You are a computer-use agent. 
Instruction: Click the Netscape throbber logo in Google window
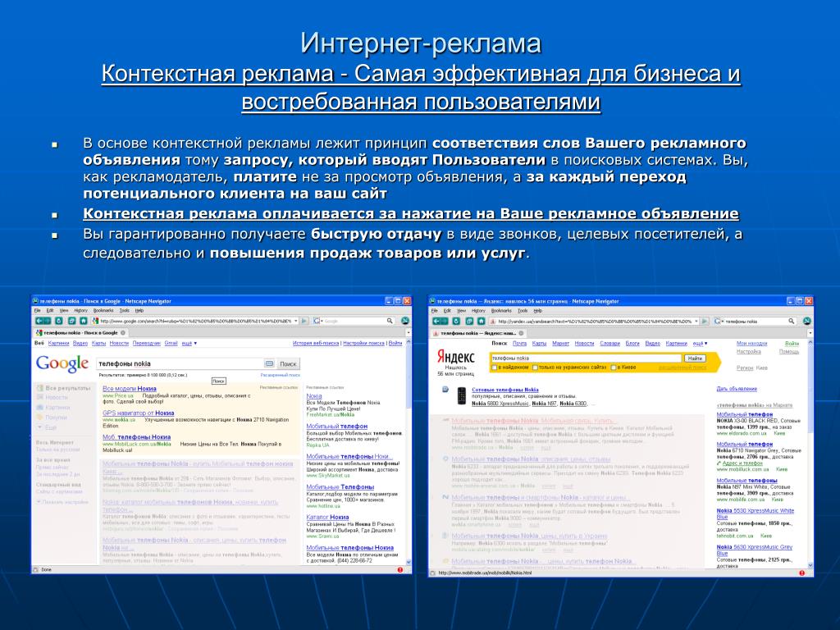(405, 321)
